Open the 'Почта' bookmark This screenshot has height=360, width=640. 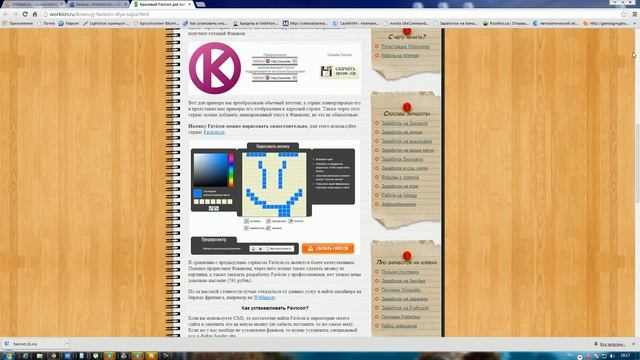[x=46, y=23]
